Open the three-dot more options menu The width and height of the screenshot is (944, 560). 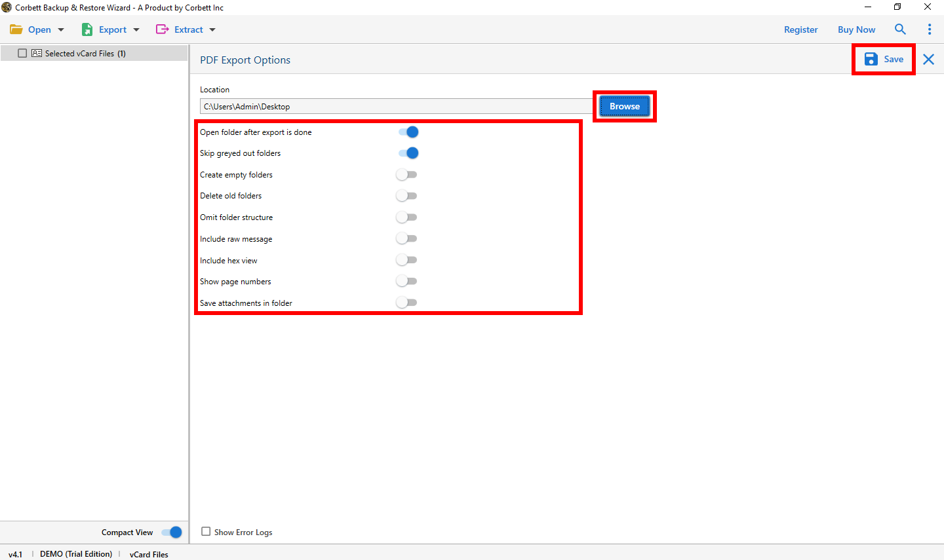pos(929,29)
